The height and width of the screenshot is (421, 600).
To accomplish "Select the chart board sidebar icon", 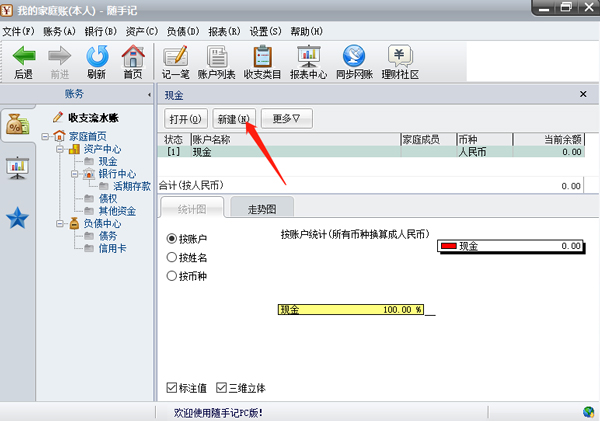I will [x=18, y=168].
